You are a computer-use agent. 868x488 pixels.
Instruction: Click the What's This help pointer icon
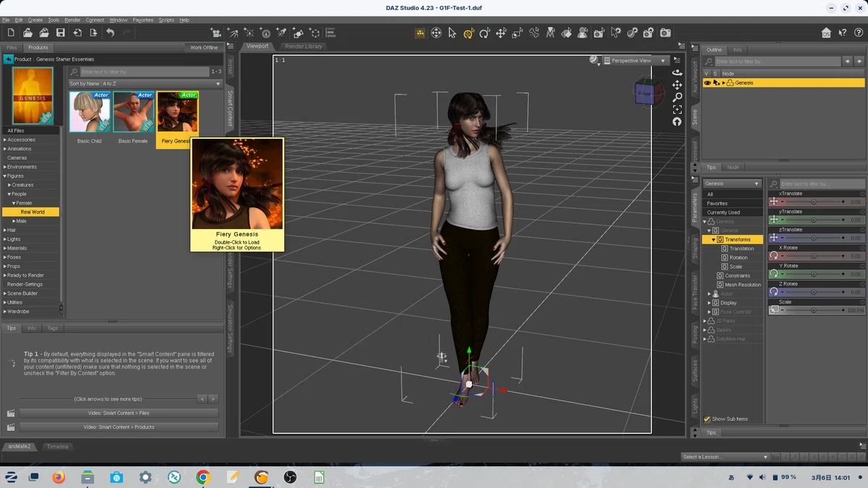tap(842, 33)
